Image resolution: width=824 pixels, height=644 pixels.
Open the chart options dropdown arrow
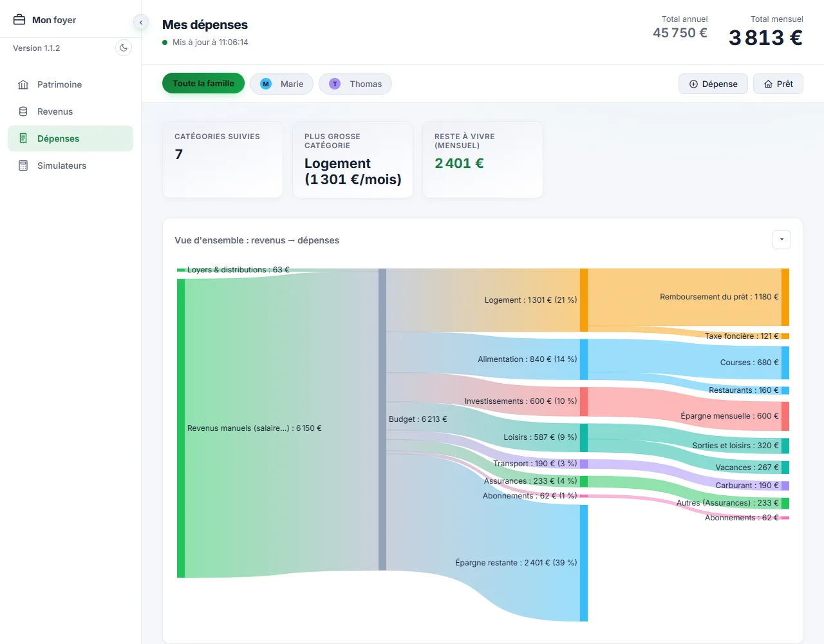(782, 240)
